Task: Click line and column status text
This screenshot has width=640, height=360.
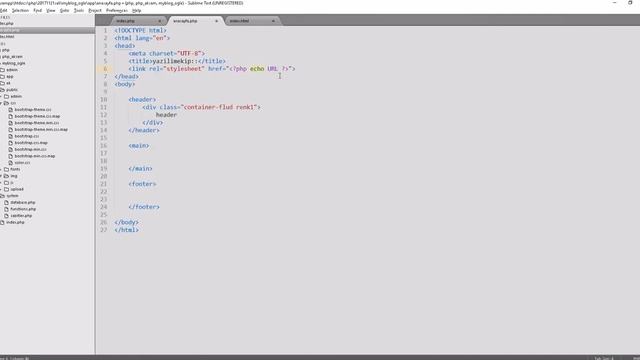Action: tap(14, 358)
